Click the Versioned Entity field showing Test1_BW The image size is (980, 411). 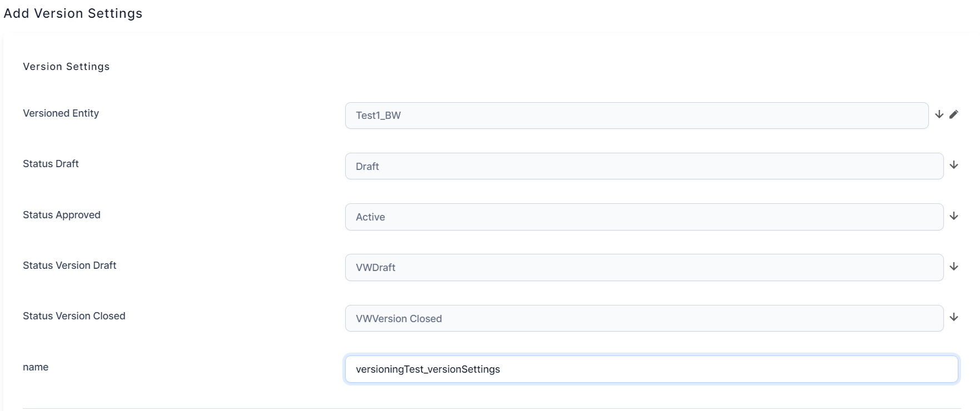pyautogui.click(x=636, y=116)
